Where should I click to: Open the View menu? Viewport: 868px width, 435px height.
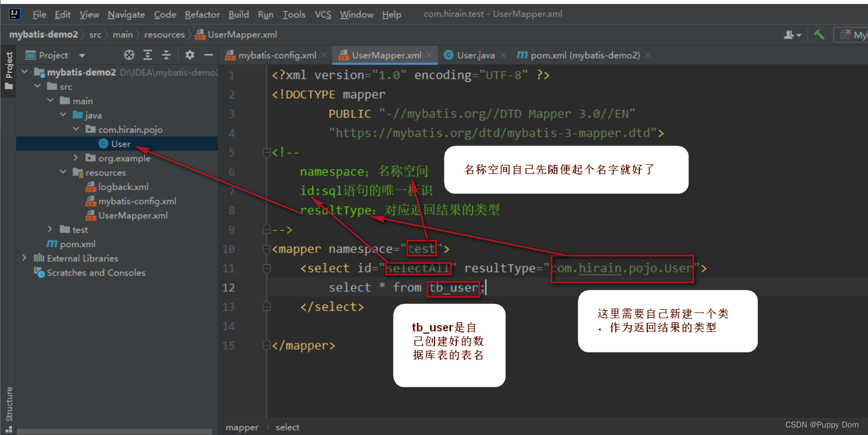tap(89, 14)
